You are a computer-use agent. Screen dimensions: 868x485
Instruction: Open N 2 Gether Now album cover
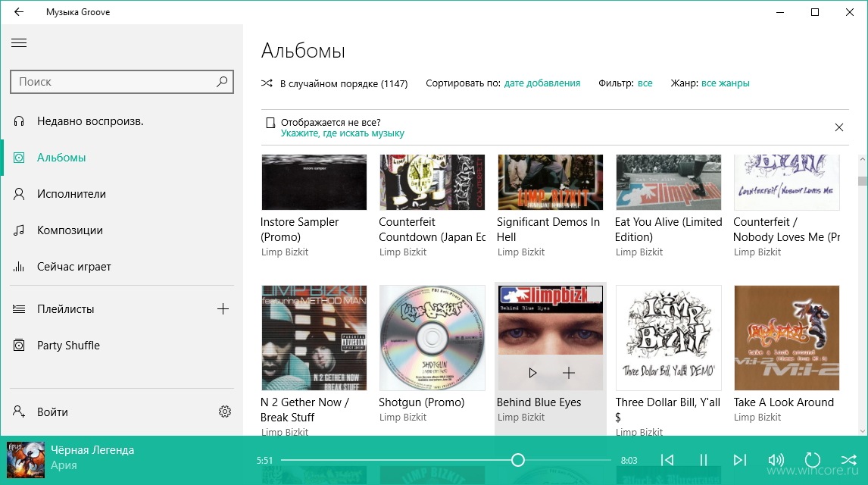(x=314, y=338)
